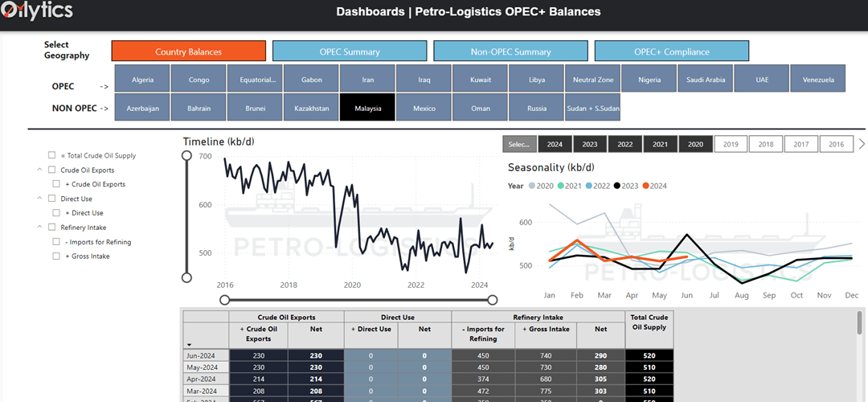Select Gabon country button
868x402 pixels.
(312, 79)
